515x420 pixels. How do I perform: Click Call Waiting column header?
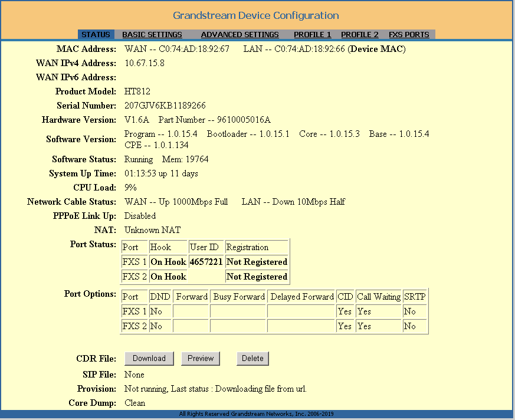pyautogui.click(x=379, y=297)
